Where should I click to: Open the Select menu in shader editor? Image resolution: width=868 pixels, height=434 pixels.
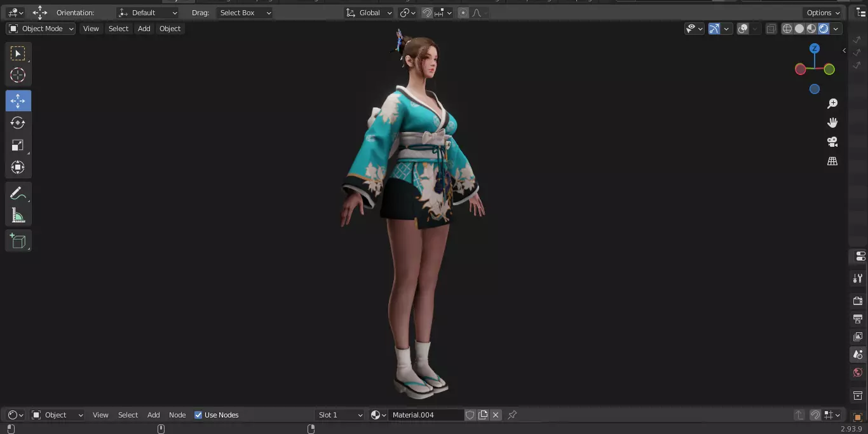pos(128,415)
